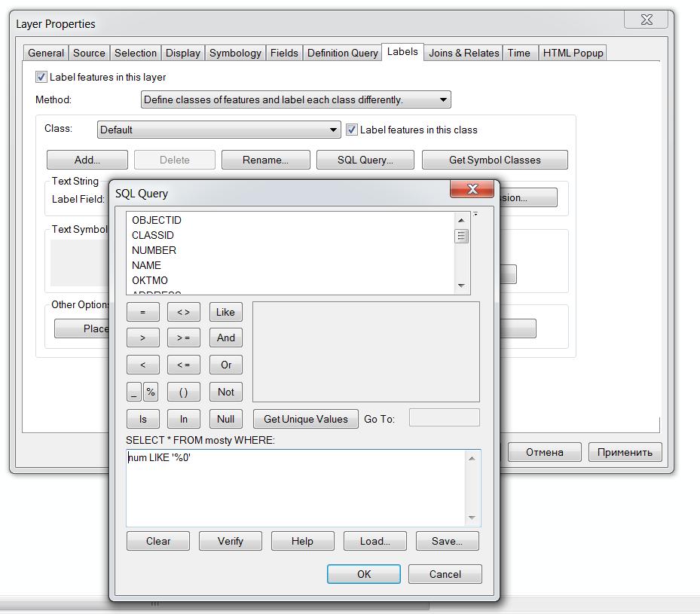Click the Add... class button
This screenshot has width=700, height=614.
(x=87, y=160)
